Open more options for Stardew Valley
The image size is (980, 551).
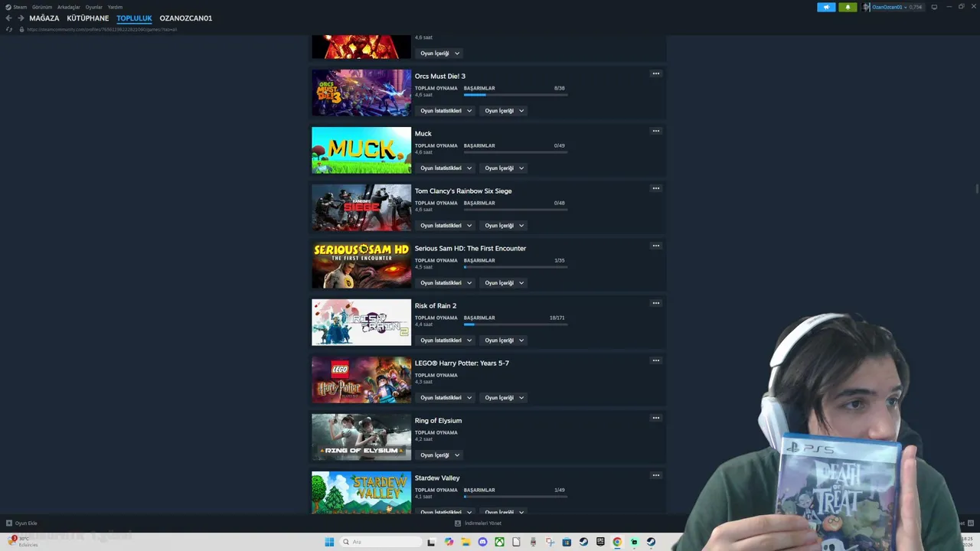coord(655,475)
